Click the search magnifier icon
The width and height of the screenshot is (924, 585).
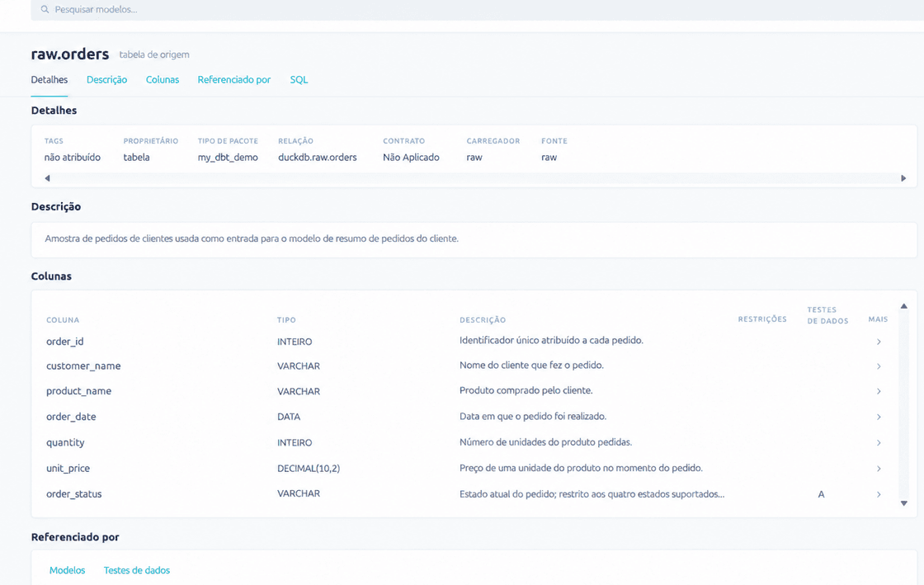[x=45, y=9]
